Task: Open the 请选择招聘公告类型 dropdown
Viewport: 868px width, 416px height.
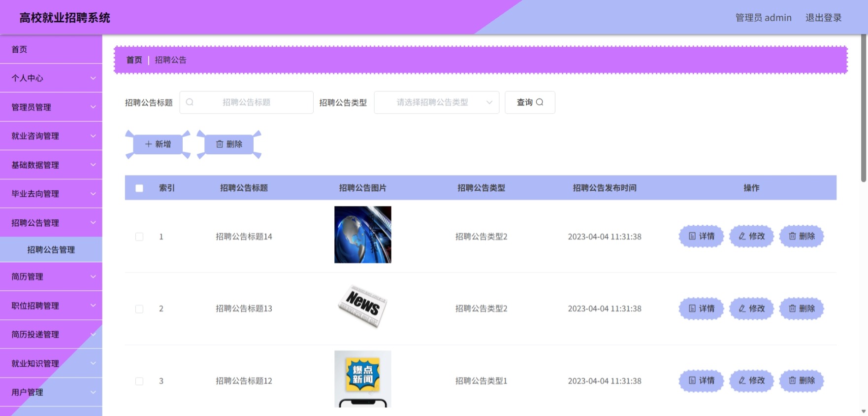Action: coord(437,103)
